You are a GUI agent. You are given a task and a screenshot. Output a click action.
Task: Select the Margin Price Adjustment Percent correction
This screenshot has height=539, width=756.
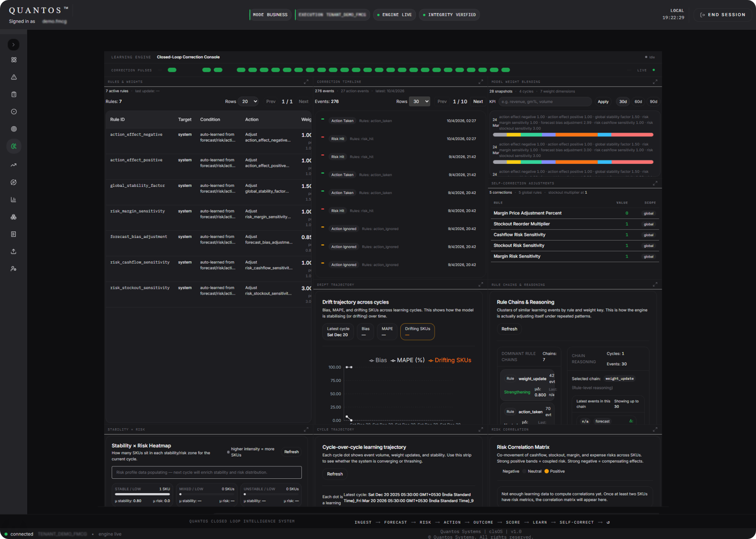(575, 213)
